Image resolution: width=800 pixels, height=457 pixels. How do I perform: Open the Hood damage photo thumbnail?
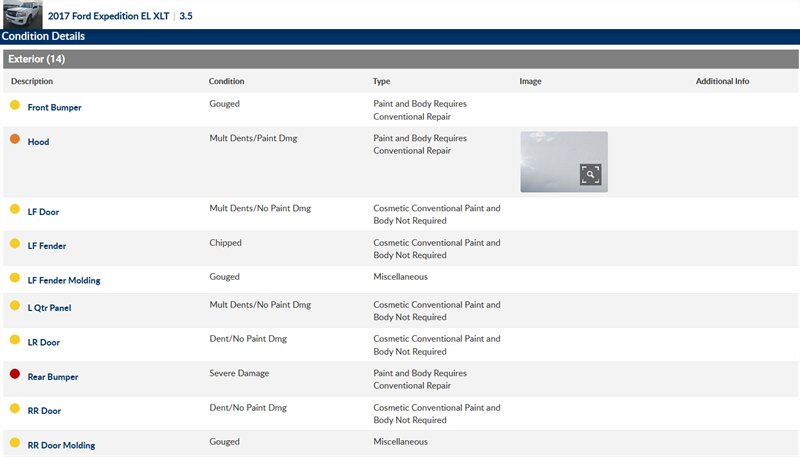563,161
